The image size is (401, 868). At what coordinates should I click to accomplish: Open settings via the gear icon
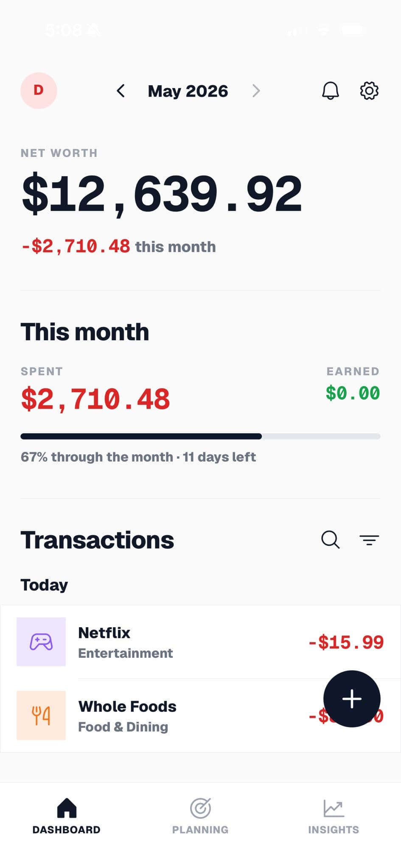tap(369, 91)
